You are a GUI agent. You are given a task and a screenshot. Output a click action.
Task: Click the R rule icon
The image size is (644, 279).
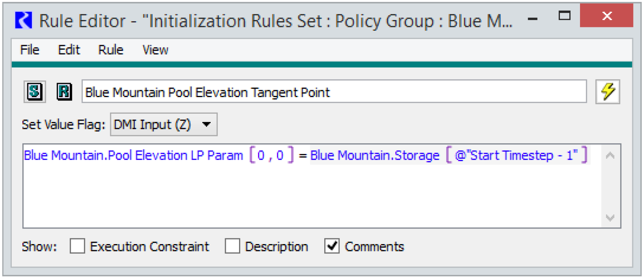(64, 92)
